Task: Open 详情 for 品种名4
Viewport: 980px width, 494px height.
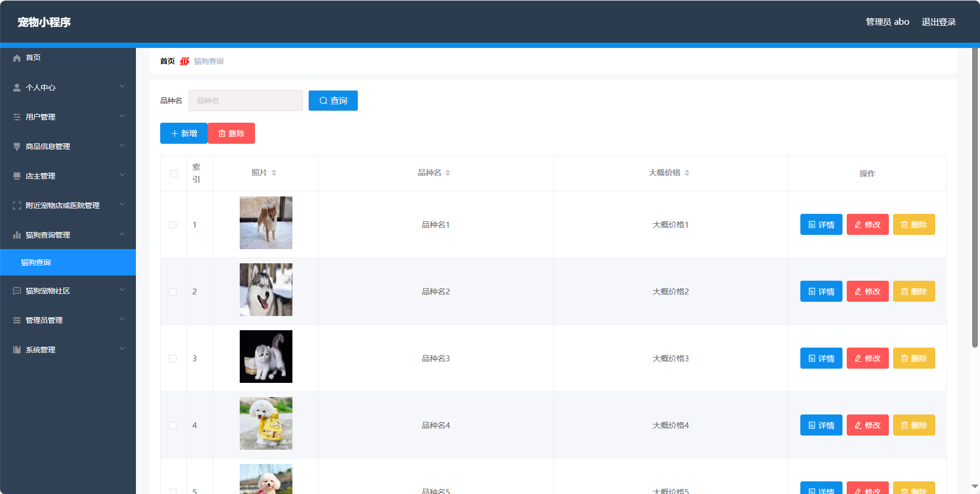Action: tap(821, 425)
